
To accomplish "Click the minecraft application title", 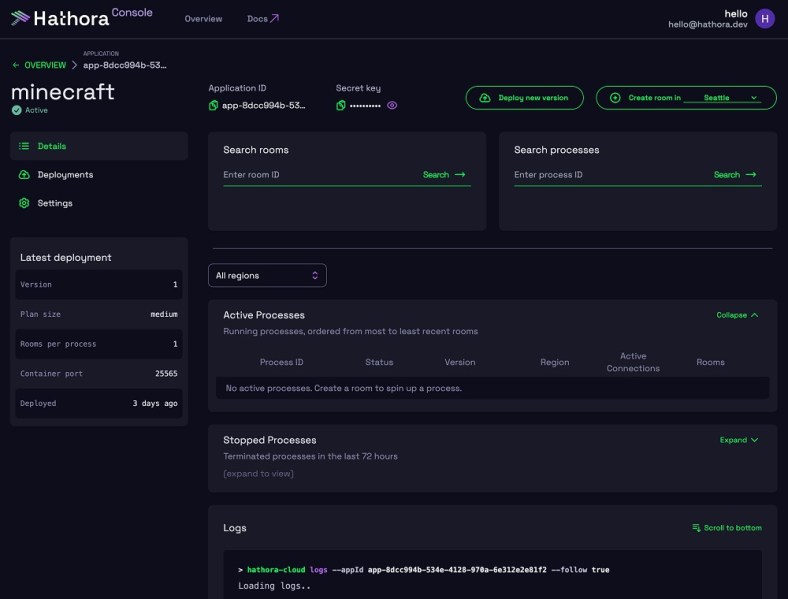I will (63, 91).
